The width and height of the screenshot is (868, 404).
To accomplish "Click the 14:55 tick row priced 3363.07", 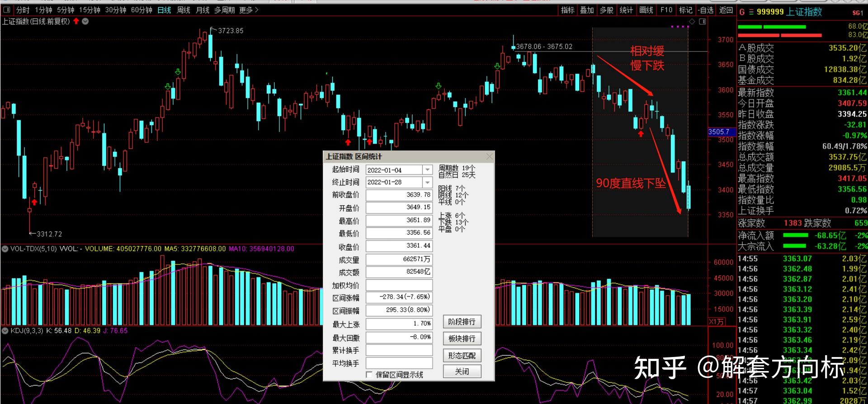I will (802, 259).
